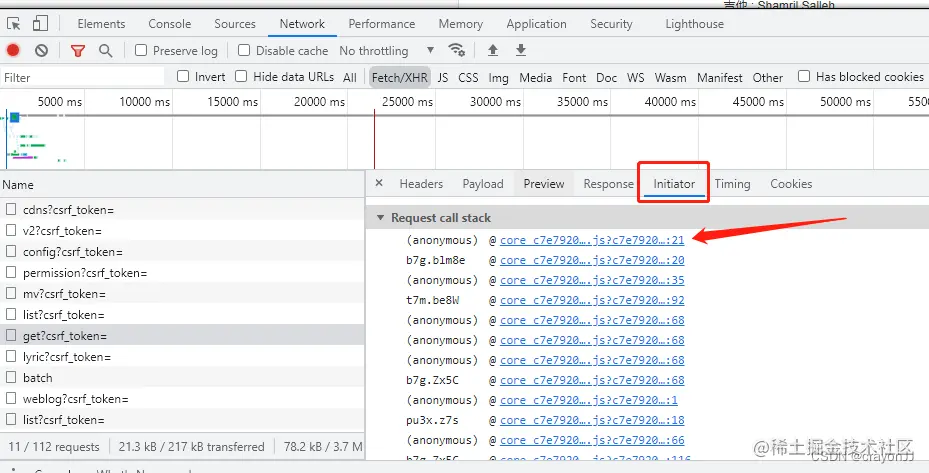Open the network search magnifier

click(x=105, y=50)
